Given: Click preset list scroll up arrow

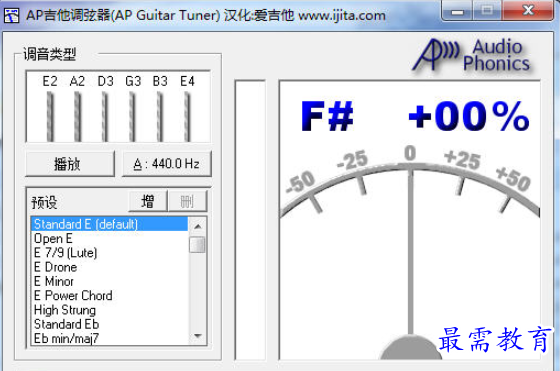Looking at the screenshot, I should (198, 226).
